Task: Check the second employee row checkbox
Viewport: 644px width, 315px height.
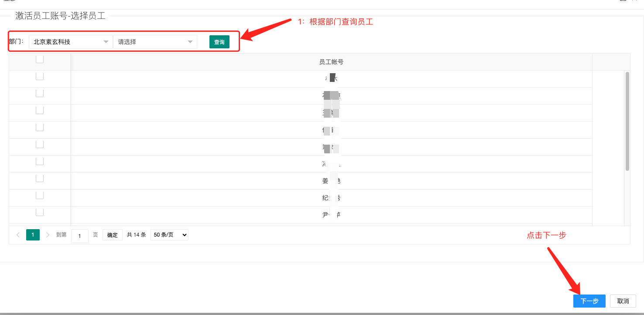Action: 40,93
